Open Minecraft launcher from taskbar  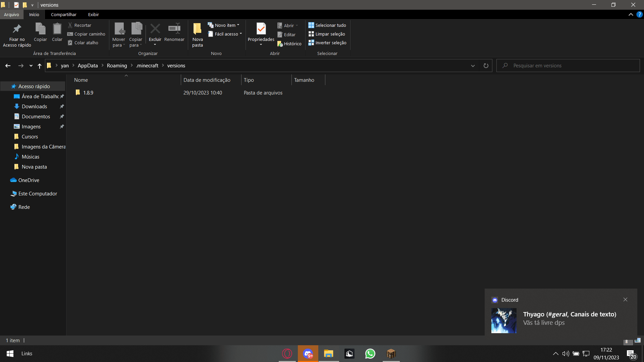[x=391, y=354]
